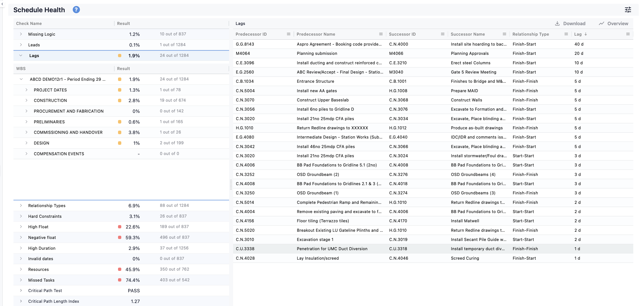Open the Schedule Health help icon
Image resolution: width=644 pixels, height=306 pixels.
tap(76, 10)
